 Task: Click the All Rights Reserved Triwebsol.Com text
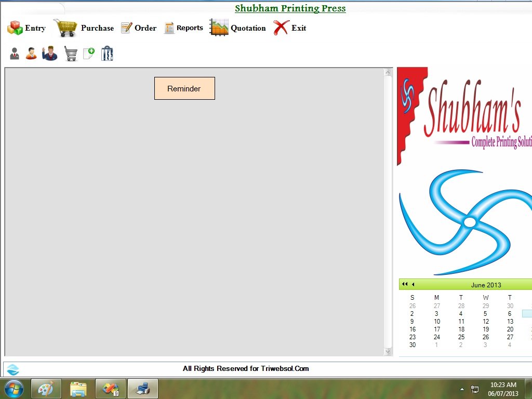245,368
